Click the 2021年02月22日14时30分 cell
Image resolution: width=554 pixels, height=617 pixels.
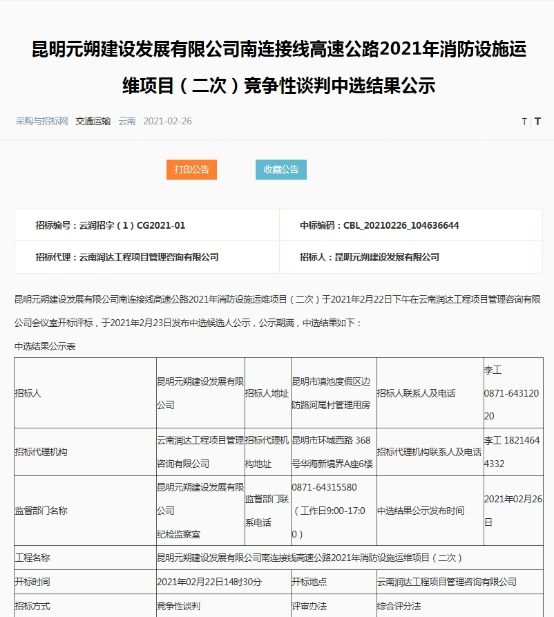pos(224,582)
